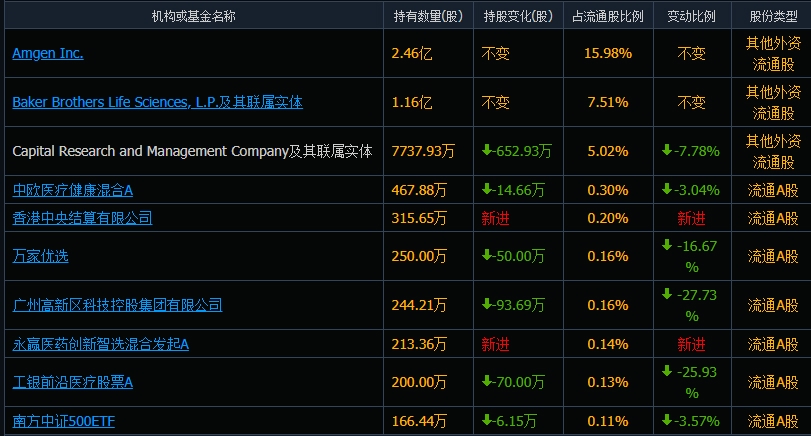
Task: Select 流通A股 type in 南方中证500ETF row
Action: [773, 421]
